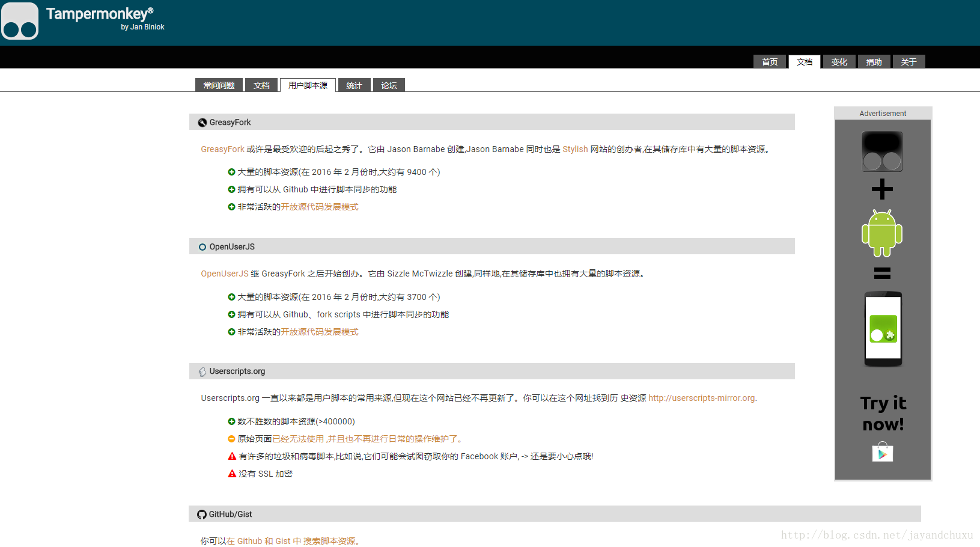Click the GitHub/Gist octocat icon
Viewport: 980px width, 547px height.
[202, 515]
